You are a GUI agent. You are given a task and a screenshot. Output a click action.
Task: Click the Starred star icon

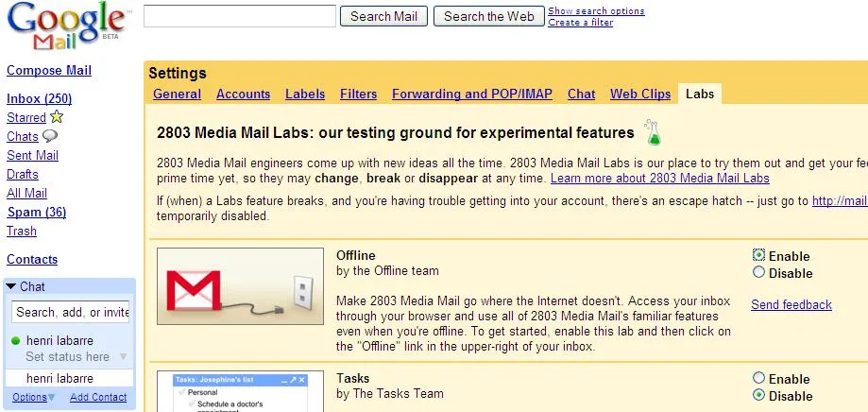pos(57,117)
